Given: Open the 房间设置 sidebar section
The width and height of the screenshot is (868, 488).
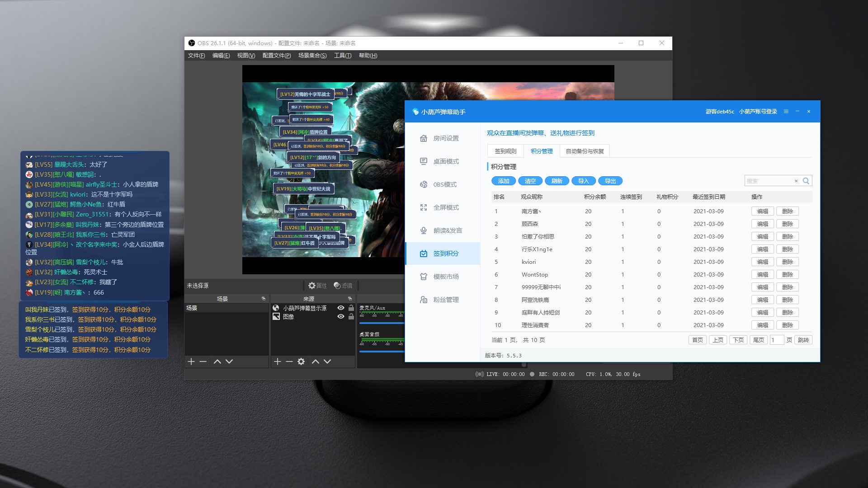Looking at the screenshot, I should point(445,138).
